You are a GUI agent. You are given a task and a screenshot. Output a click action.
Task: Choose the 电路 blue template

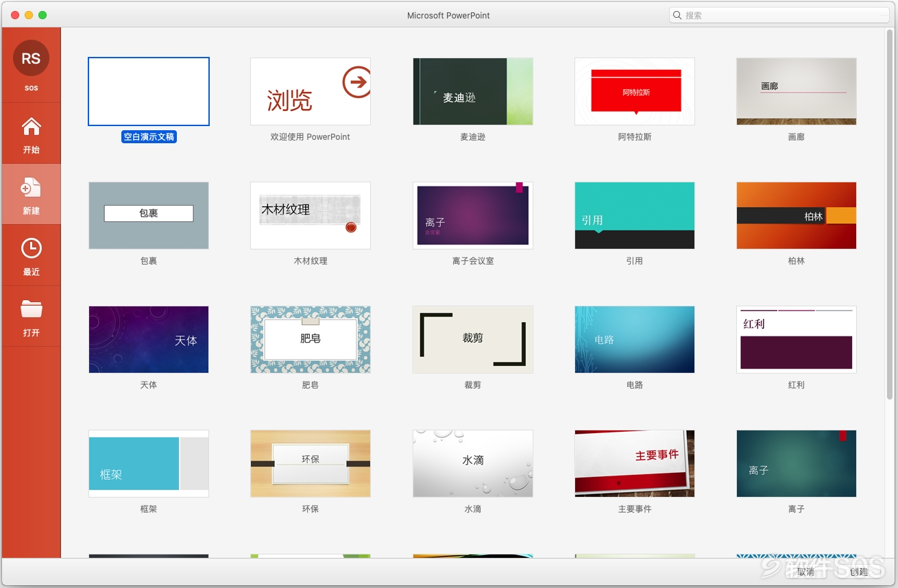pos(635,340)
